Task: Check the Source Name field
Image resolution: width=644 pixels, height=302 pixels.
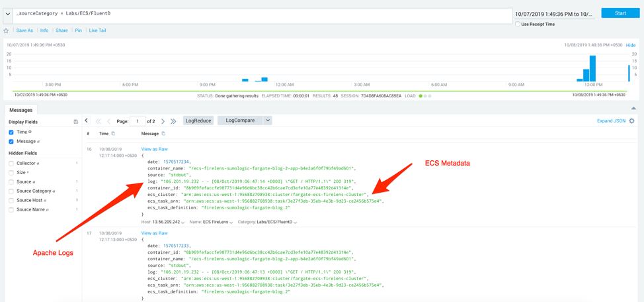Action: coord(11,210)
